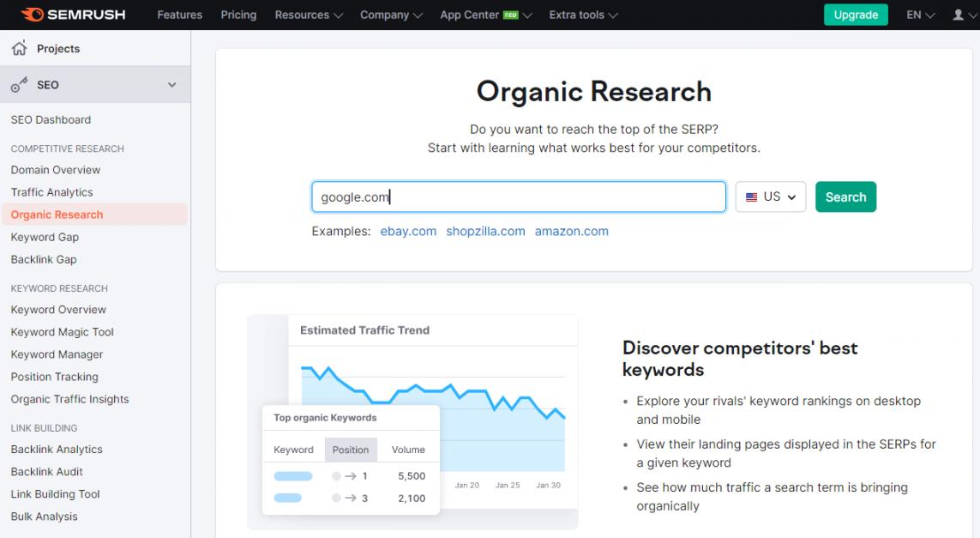Open Backlink Audit in the sidebar
The height and width of the screenshot is (538, 980).
[47, 472]
